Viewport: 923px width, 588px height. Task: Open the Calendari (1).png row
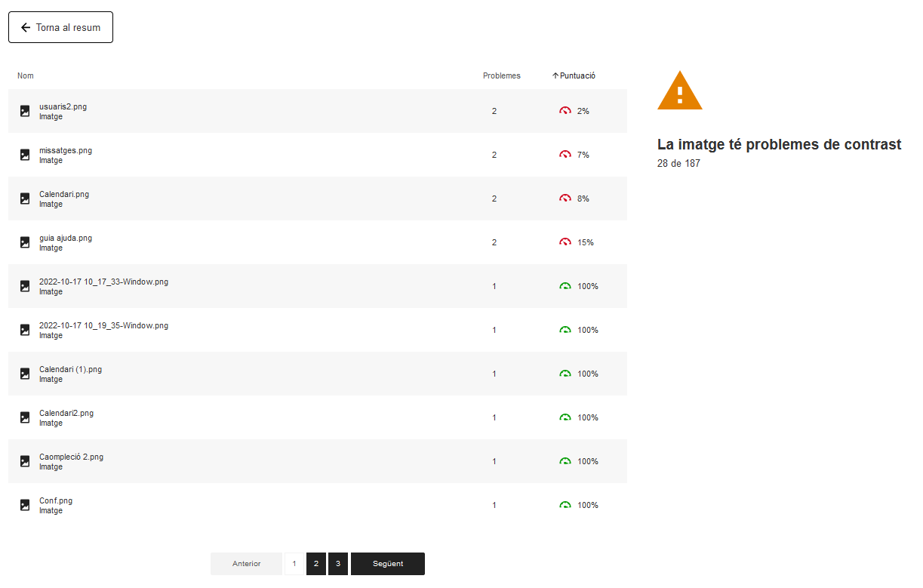tap(70, 370)
